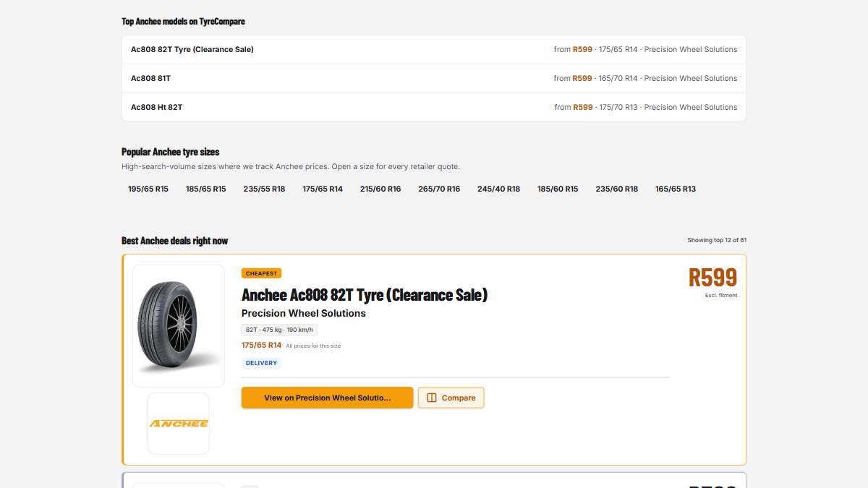
Task: Click the Anchee brand logo
Action: [179, 424]
